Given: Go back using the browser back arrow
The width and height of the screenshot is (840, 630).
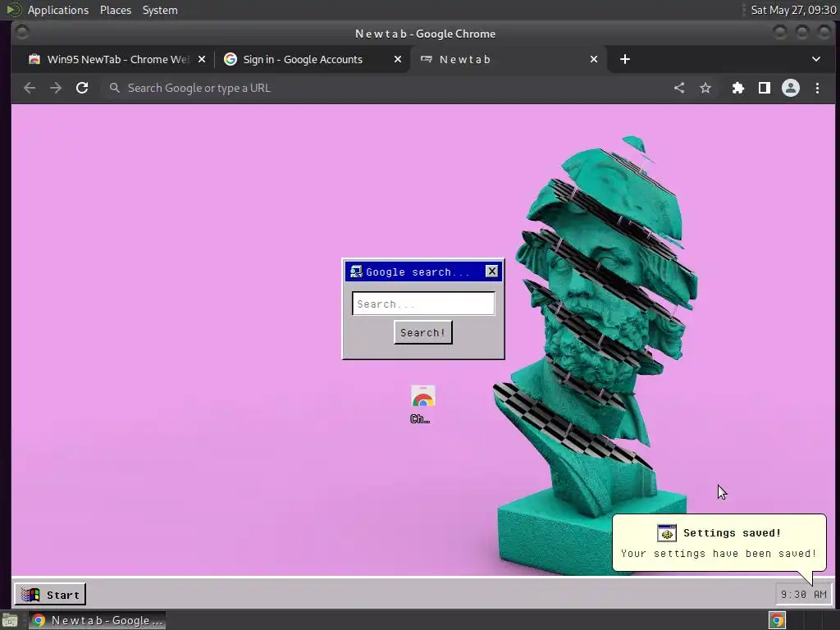Looking at the screenshot, I should coord(30,88).
